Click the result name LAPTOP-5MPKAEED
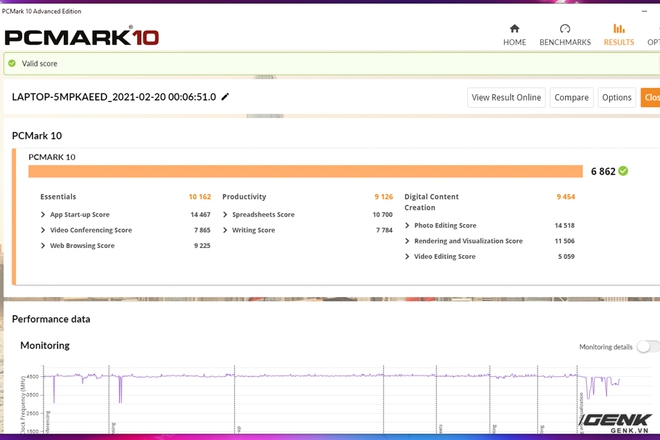The image size is (660, 440). click(x=114, y=97)
